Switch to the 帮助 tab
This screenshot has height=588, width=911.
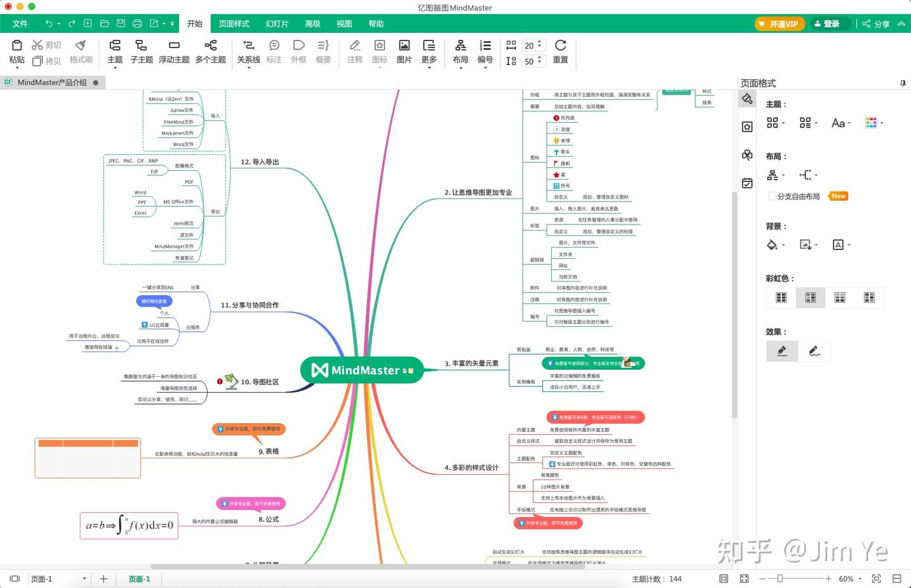coord(376,23)
